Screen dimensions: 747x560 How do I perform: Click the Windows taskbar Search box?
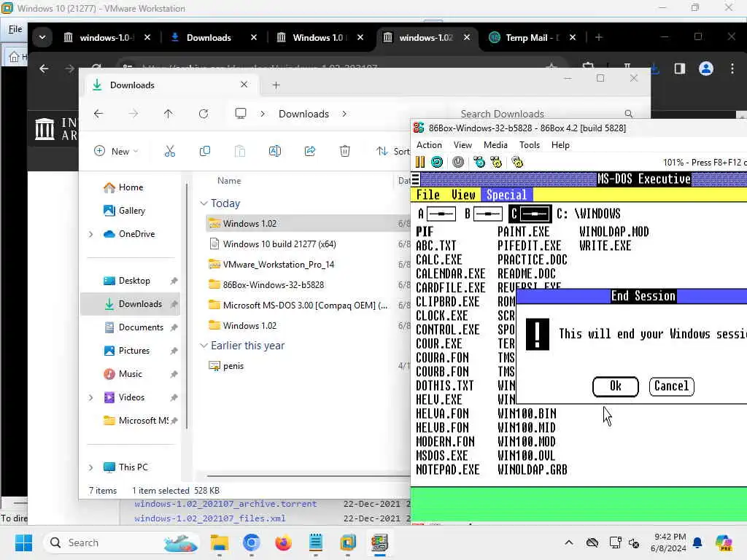tap(122, 542)
